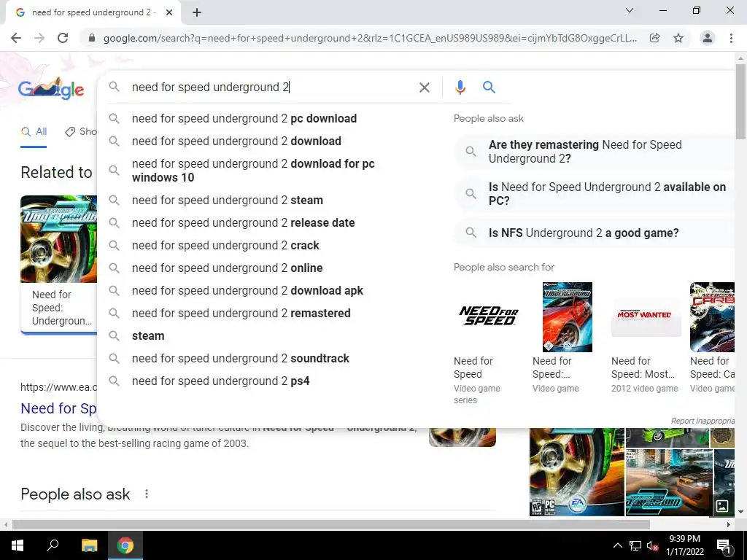Viewport: 747px width, 560px height.
Task: Click 'Are they remastering Need for Speed Underground 2?'
Action: click(595, 152)
